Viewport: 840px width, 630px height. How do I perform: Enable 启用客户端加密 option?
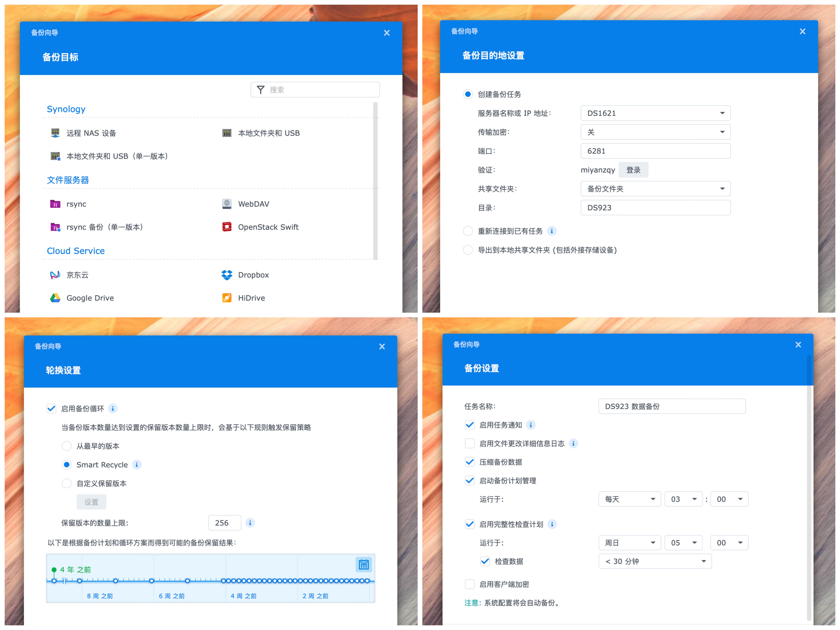[x=470, y=584]
